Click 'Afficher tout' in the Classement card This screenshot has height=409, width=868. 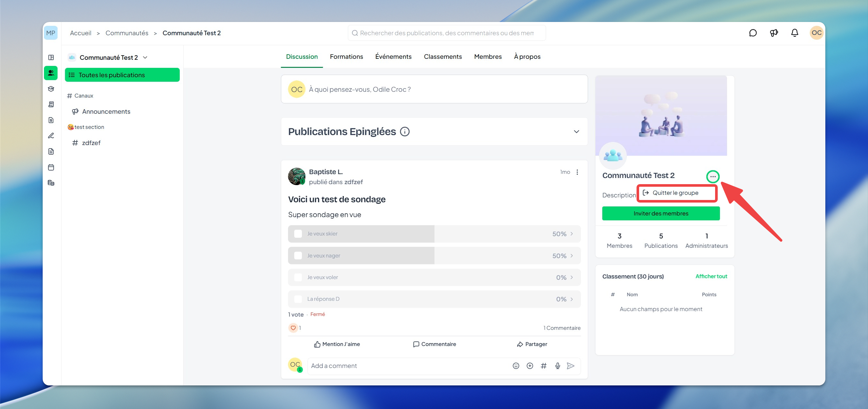pos(711,276)
